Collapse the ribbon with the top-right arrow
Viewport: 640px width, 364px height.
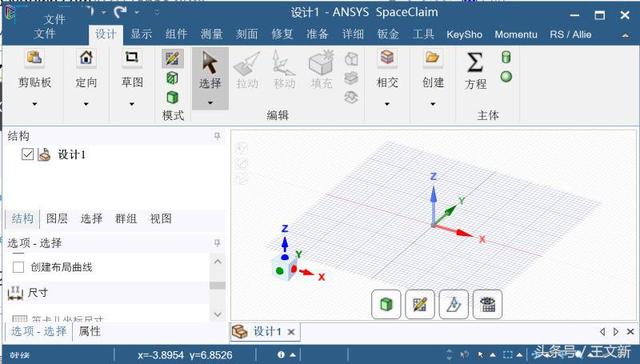pos(625,36)
